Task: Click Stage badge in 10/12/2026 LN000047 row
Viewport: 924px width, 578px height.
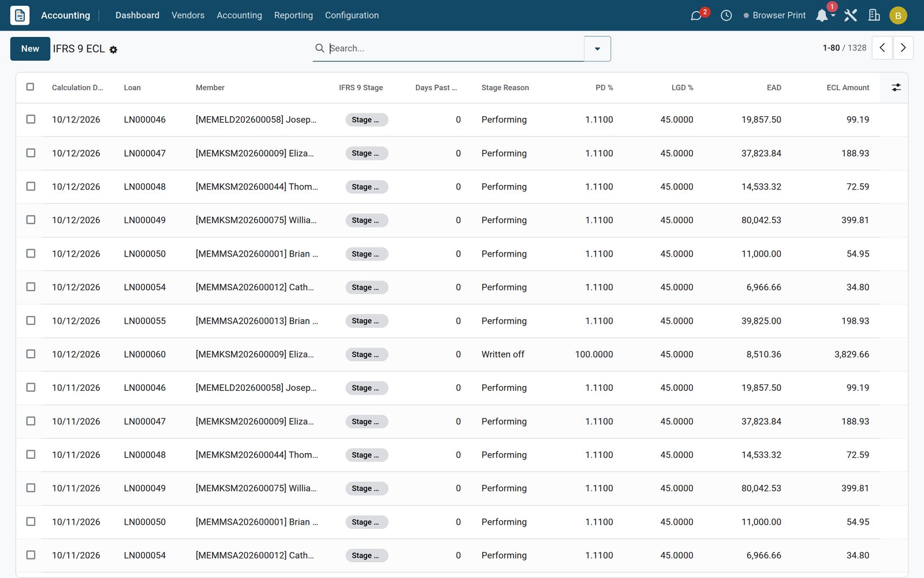Action: (x=366, y=153)
